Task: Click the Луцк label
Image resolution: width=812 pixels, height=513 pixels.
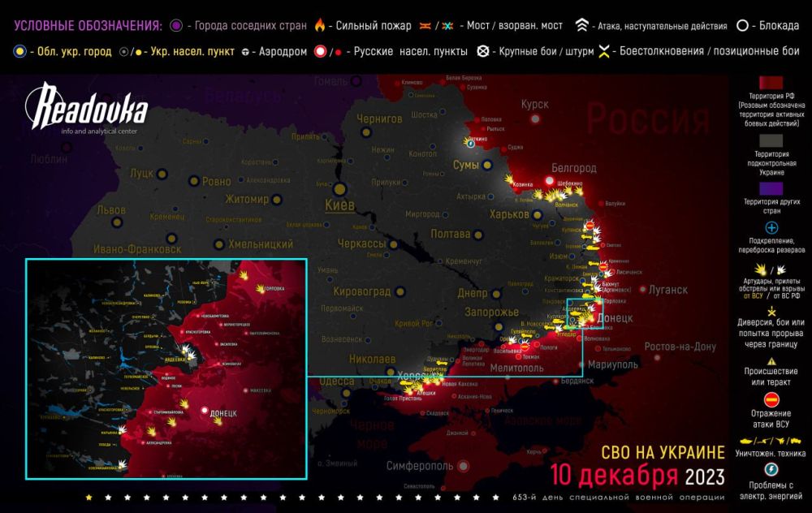Action: pos(141,173)
